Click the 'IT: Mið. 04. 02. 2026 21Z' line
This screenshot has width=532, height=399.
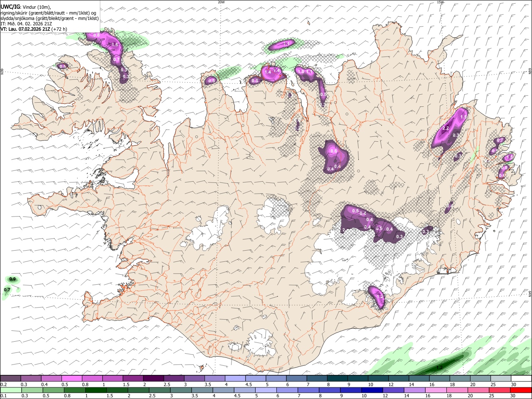click(26, 24)
